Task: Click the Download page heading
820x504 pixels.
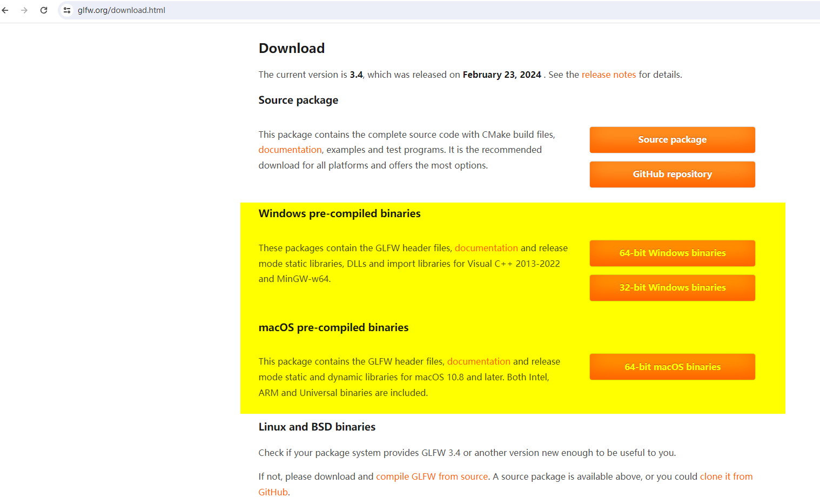Action: [x=292, y=49]
